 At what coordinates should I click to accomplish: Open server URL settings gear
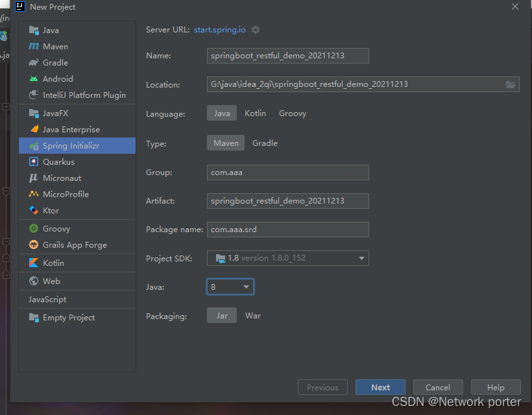tap(256, 30)
